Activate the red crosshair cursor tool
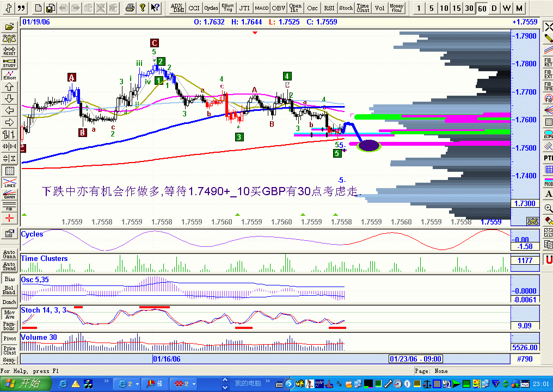The height and width of the screenshot is (392, 553). click(9, 219)
